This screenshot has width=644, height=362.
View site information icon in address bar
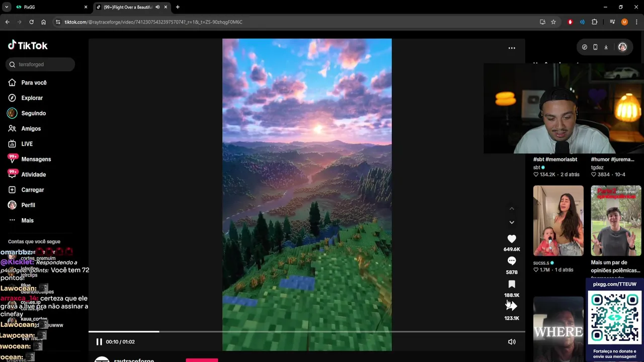pos(58,22)
